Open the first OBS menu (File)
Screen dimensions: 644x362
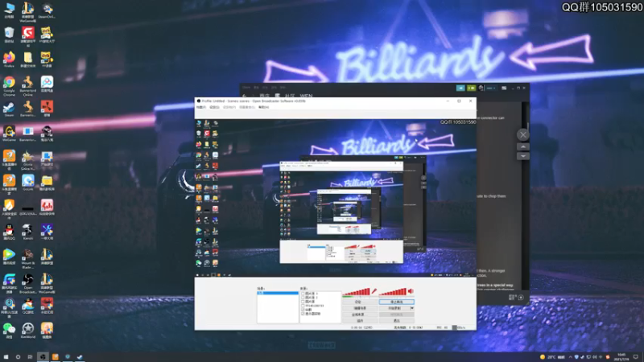click(200, 107)
